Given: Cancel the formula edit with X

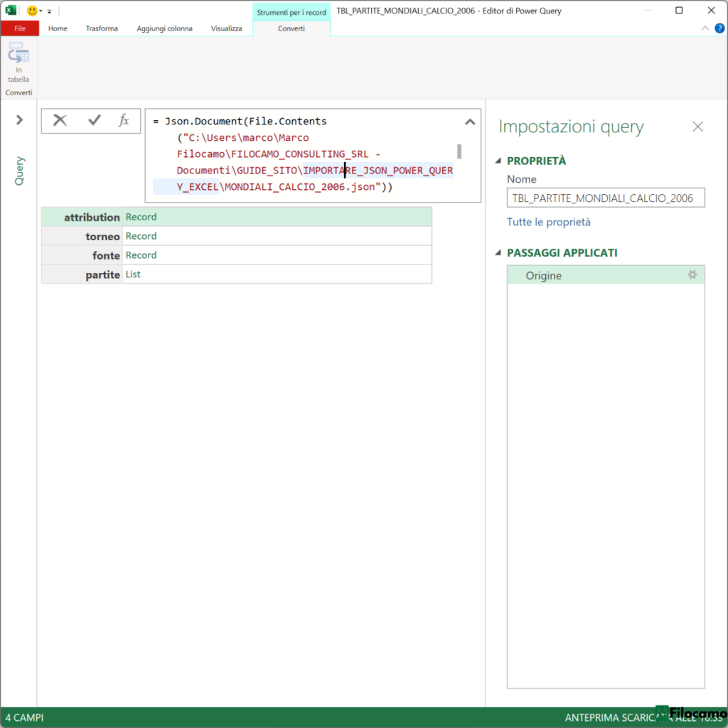Looking at the screenshot, I should pos(60,121).
